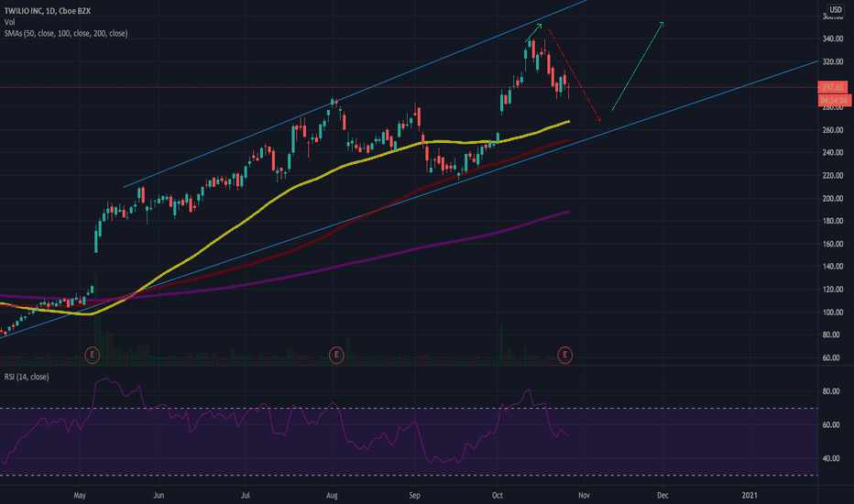Click the 140.00 price scale label

833,267
